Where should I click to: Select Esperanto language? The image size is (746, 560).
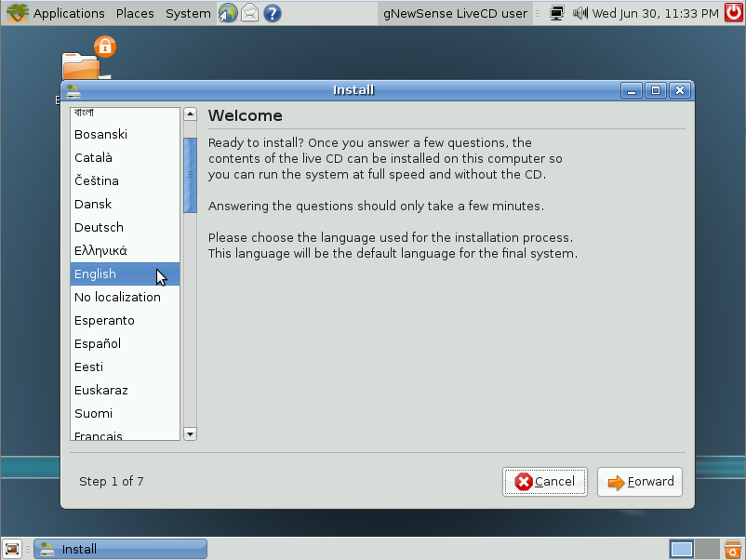coord(126,321)
